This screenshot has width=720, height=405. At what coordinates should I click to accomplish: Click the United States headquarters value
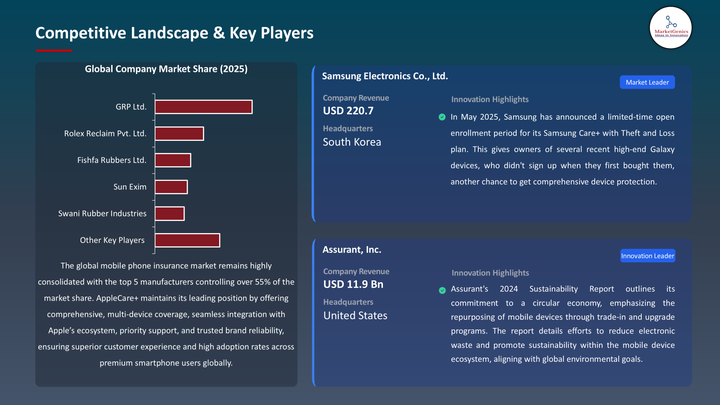coord(355,315)
